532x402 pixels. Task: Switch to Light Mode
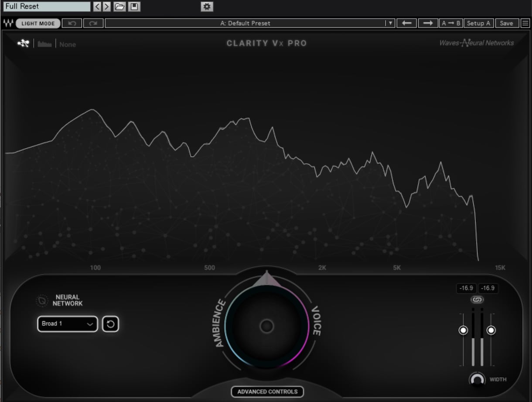click(38, 24)
